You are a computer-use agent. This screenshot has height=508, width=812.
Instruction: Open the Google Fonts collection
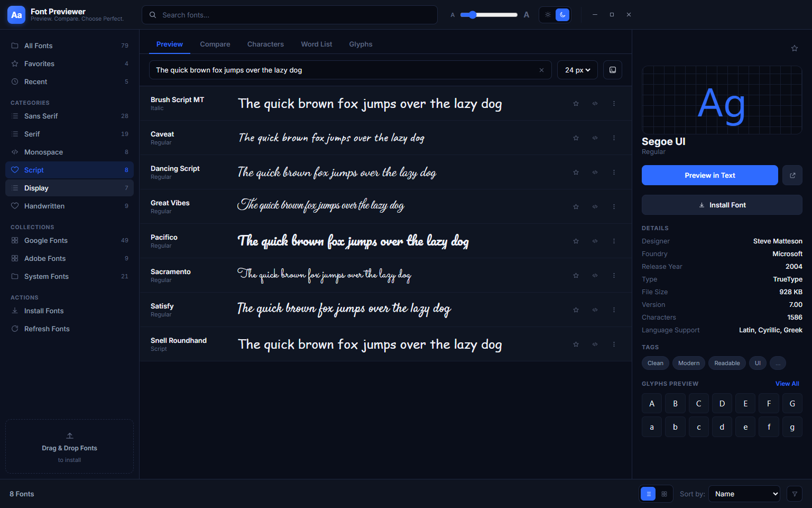tap(69, 241)
